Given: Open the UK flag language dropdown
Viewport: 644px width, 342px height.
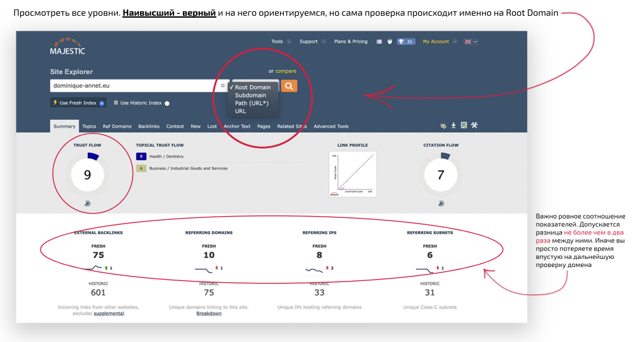Looking at the screenshot, I should tap(471, 42).
